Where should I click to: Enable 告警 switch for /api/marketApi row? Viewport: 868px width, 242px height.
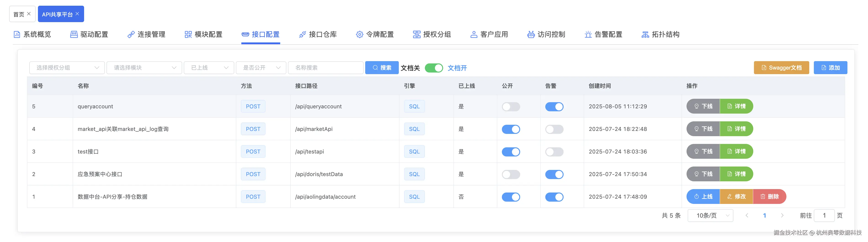tap(554, 129)
